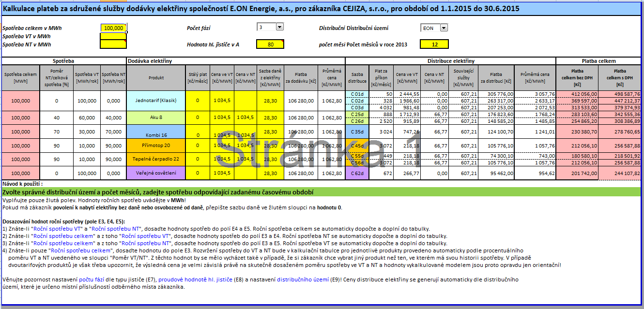Select the distribution payment 263 317,00
Screen dimensions: 644x309
point(496,101)
